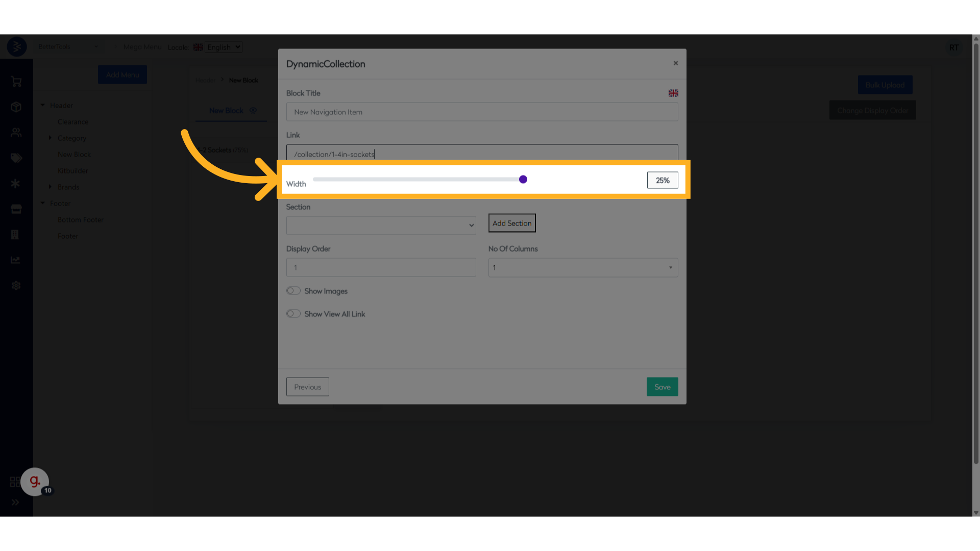Turn on Show View All Link
This screenshot has height=551, width=980.
point(293,314)
